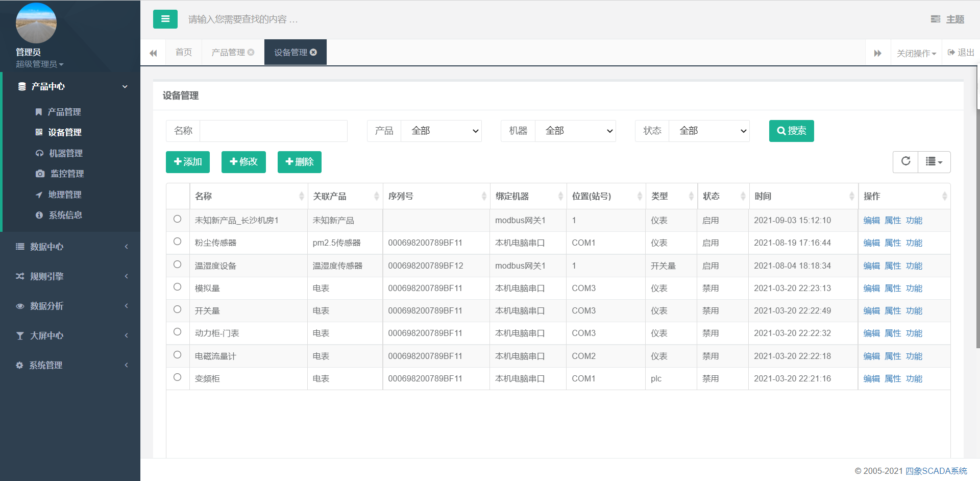The height and width of the screenshot is (481, 980).
Task: Open the 状态 filter dropdown
Action: coord(708,131)
